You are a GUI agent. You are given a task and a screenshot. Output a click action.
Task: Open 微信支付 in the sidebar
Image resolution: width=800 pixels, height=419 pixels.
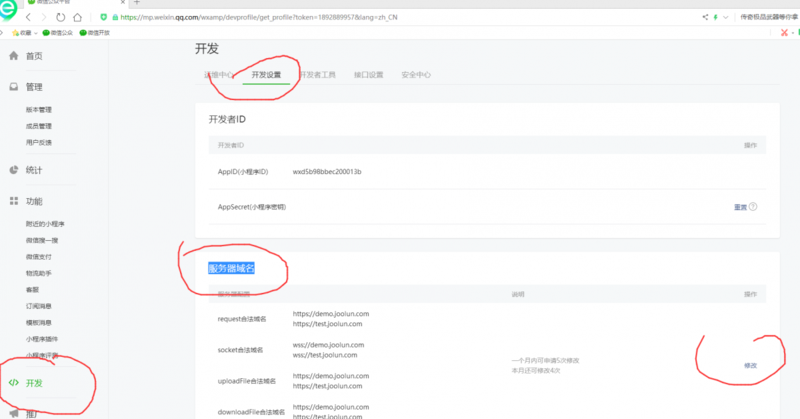(x=39, y=257)
